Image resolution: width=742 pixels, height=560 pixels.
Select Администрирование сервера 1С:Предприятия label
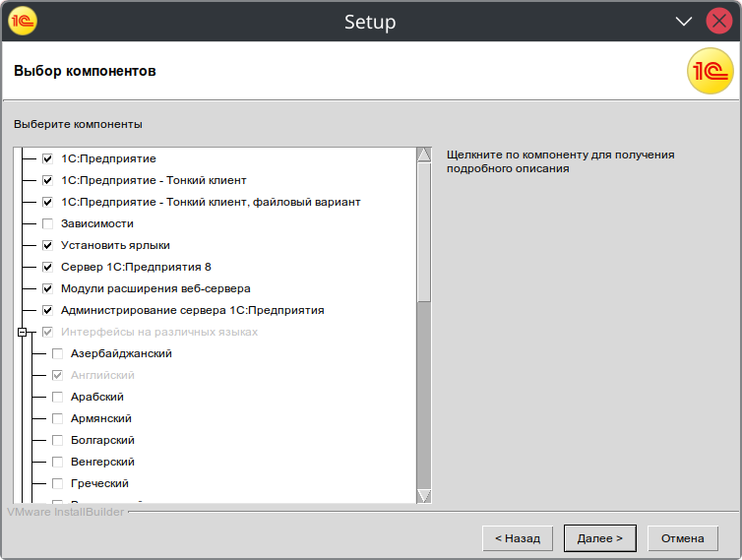(x=193, y=311)
